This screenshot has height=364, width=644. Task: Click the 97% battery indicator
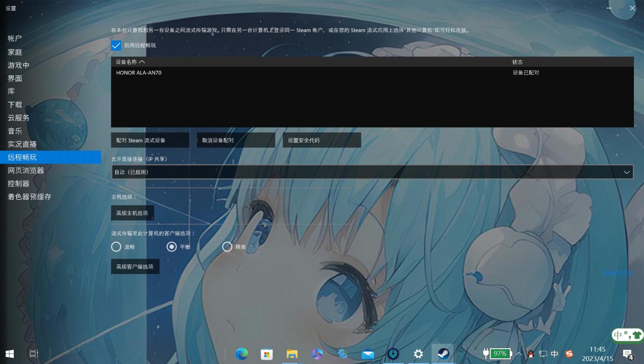pyautogui.click(x=497, y=354)
